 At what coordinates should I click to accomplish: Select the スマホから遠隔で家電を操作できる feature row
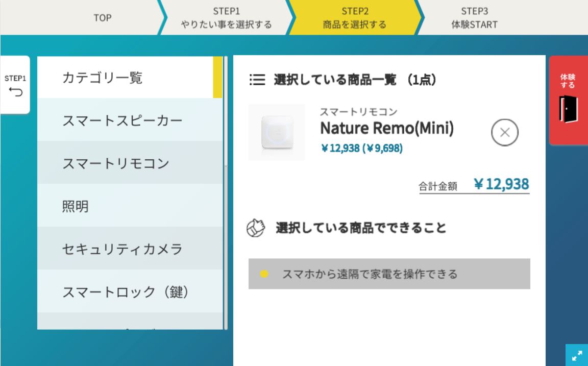pyautogui.click(x=389, y=274)
